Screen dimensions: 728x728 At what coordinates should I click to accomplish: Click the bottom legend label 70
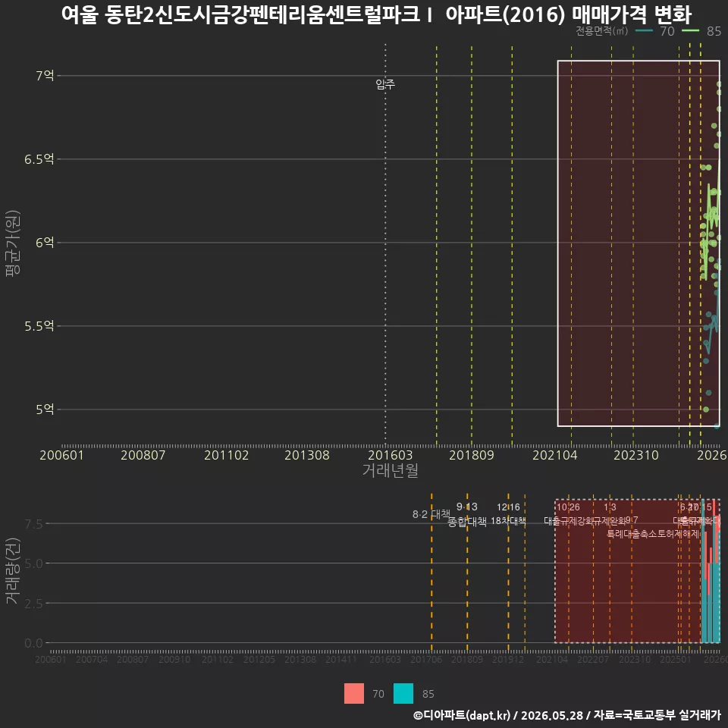tap(378, 694)
